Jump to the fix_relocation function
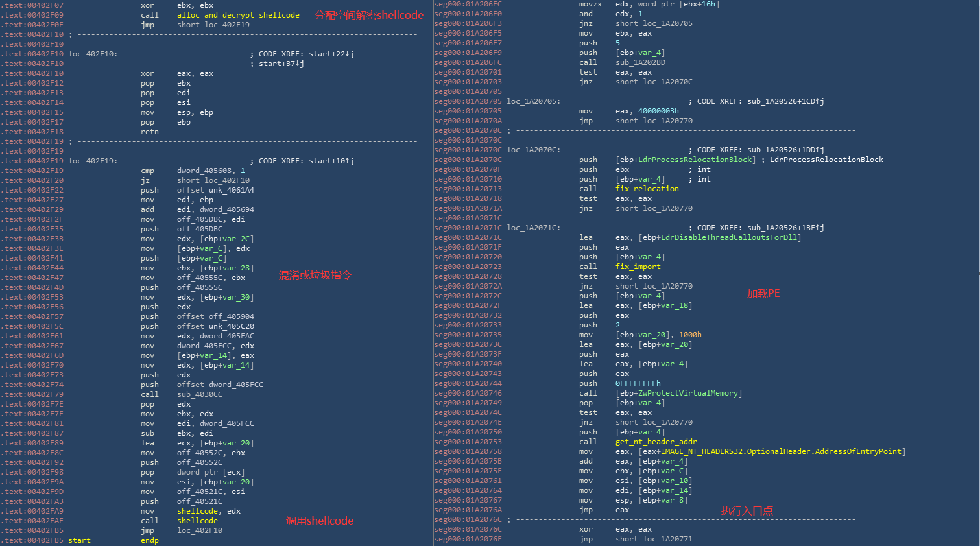 point(647,189)
